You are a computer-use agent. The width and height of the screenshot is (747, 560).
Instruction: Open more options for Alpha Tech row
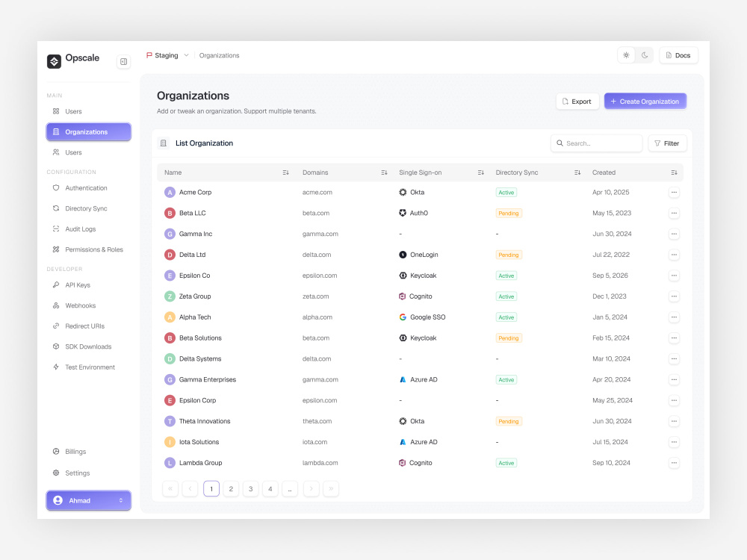pyautogui.click(x=674, y=317)
